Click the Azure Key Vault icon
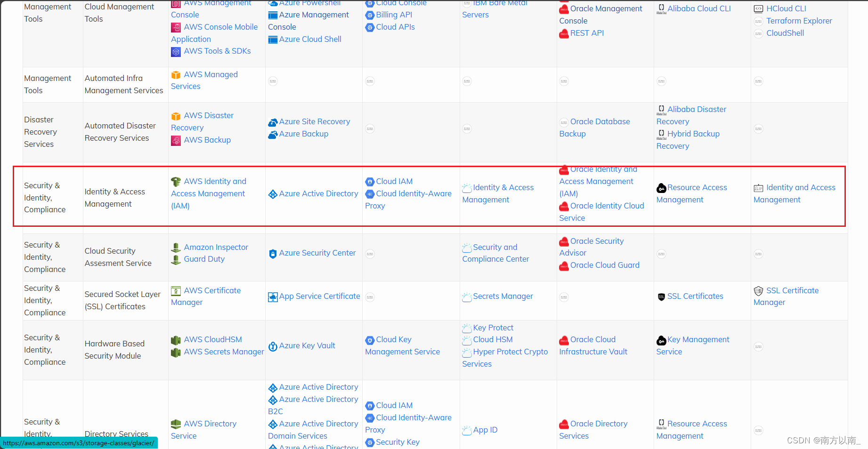 273,346
